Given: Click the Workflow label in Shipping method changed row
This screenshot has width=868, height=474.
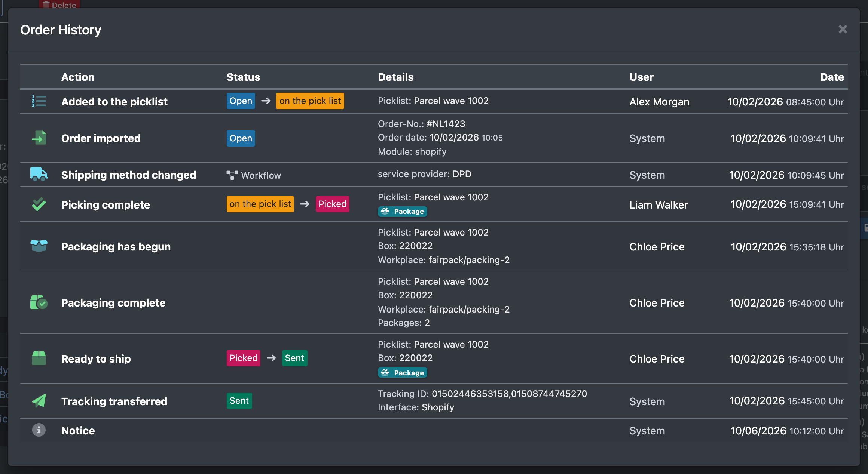Looking at the screenshot, I should 261,175.
